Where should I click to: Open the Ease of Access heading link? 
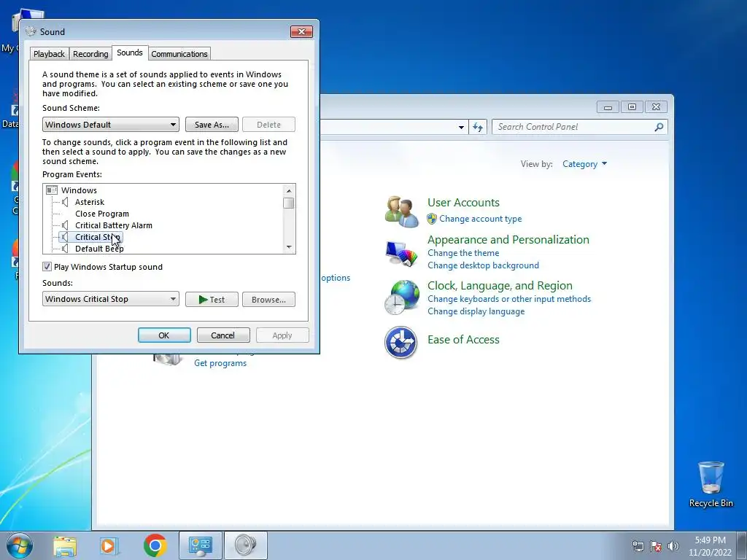463,340
